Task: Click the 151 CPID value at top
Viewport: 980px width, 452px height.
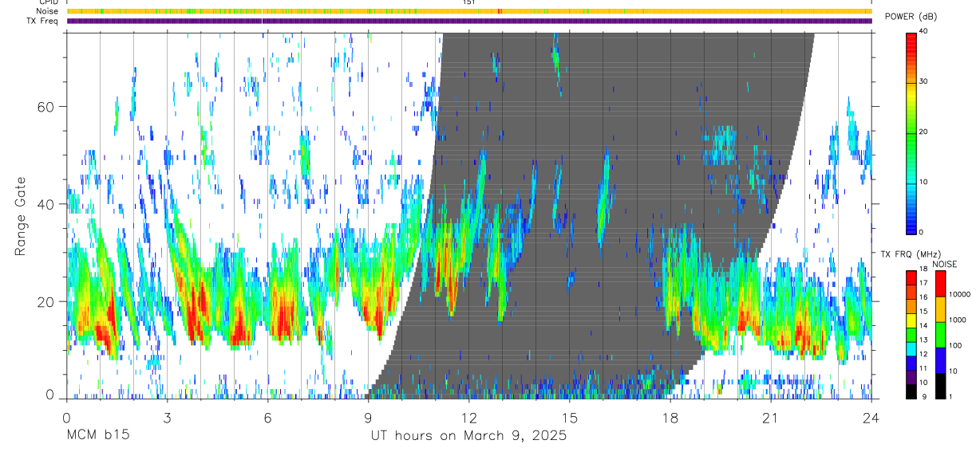Action: pos(468,2)
